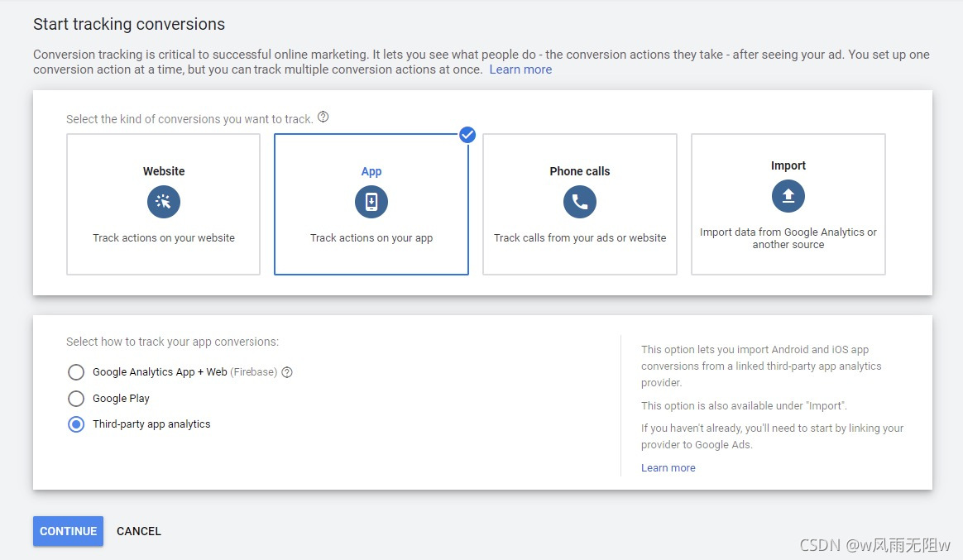Click the App phone download icon
The image size is (963, 560).
tap(371, 201)
